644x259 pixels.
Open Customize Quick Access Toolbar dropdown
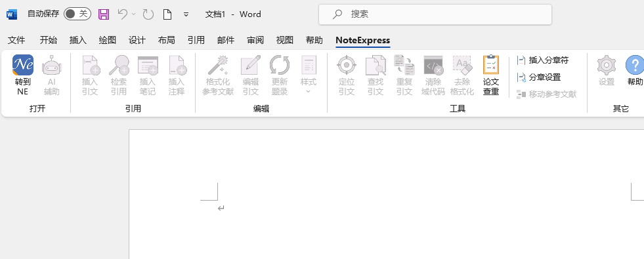tap(186, 14)
